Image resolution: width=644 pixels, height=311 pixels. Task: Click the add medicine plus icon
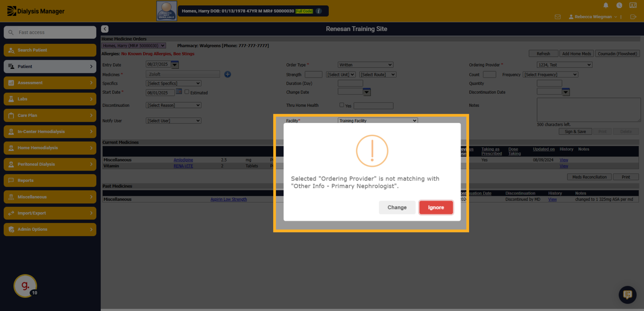[228, 74]
